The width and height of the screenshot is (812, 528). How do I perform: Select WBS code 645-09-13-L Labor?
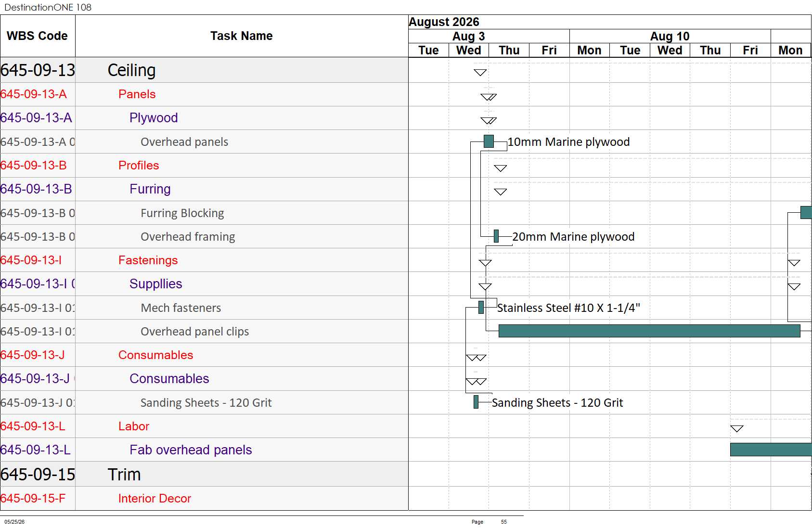[33, 426]
